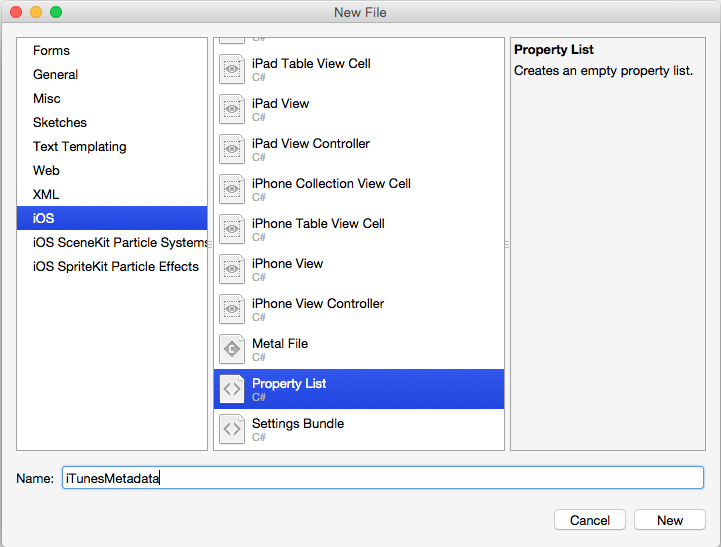Click the Metal File icon
721x547 pixels.
click(x=232, y=349)
